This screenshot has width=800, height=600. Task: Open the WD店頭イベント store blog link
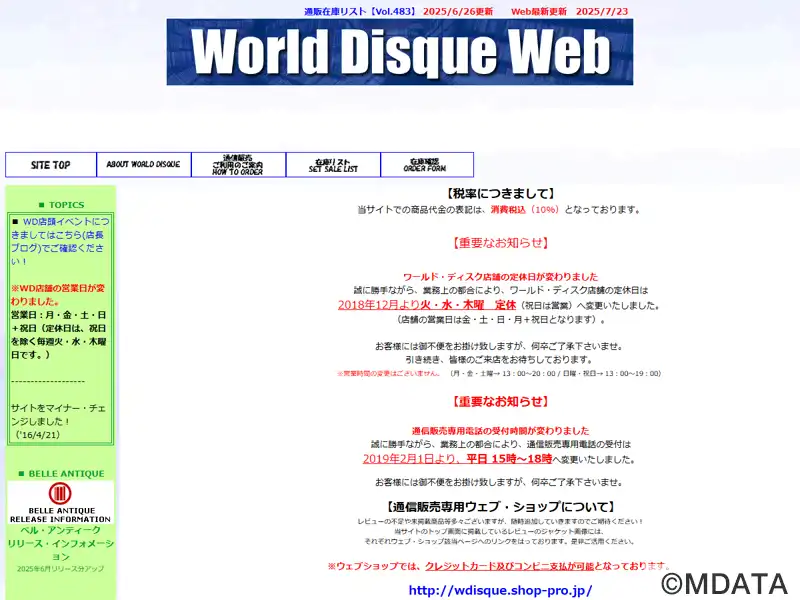tap(60, 241)
